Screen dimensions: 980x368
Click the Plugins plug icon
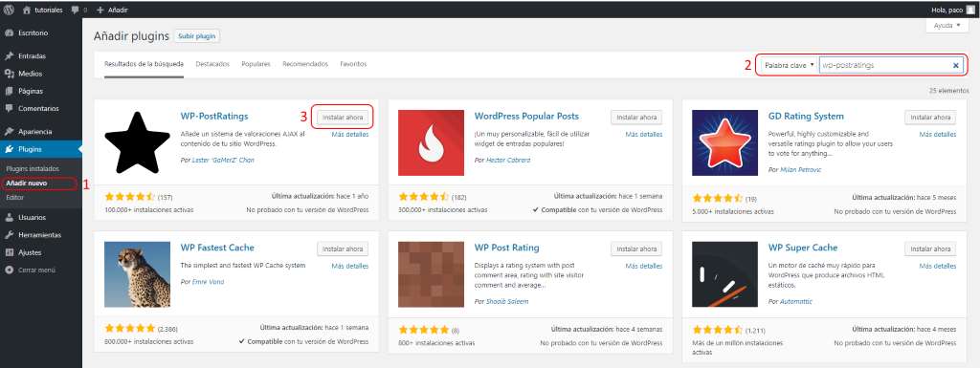[x=9, y=149]
